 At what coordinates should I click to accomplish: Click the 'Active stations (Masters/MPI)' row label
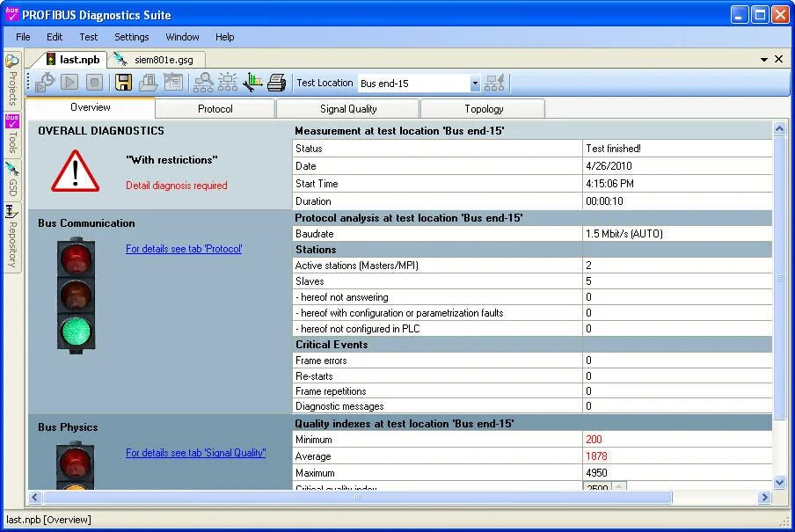coord(356,266)
